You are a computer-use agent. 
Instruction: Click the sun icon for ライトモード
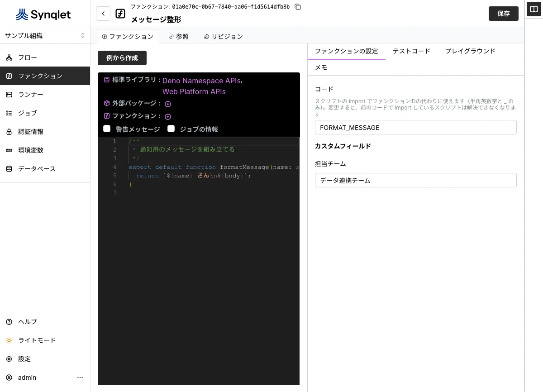[x=9, y=340]
